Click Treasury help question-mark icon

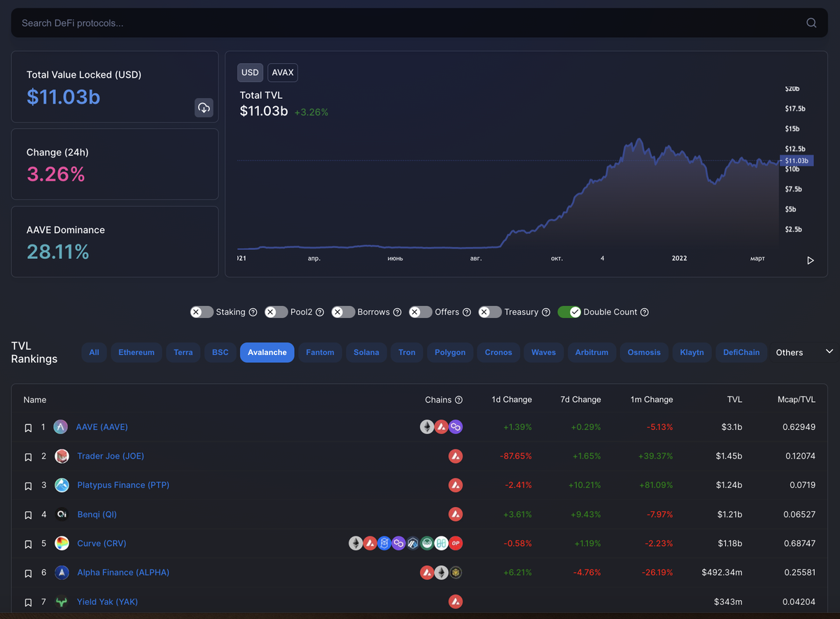coord(546,312)
